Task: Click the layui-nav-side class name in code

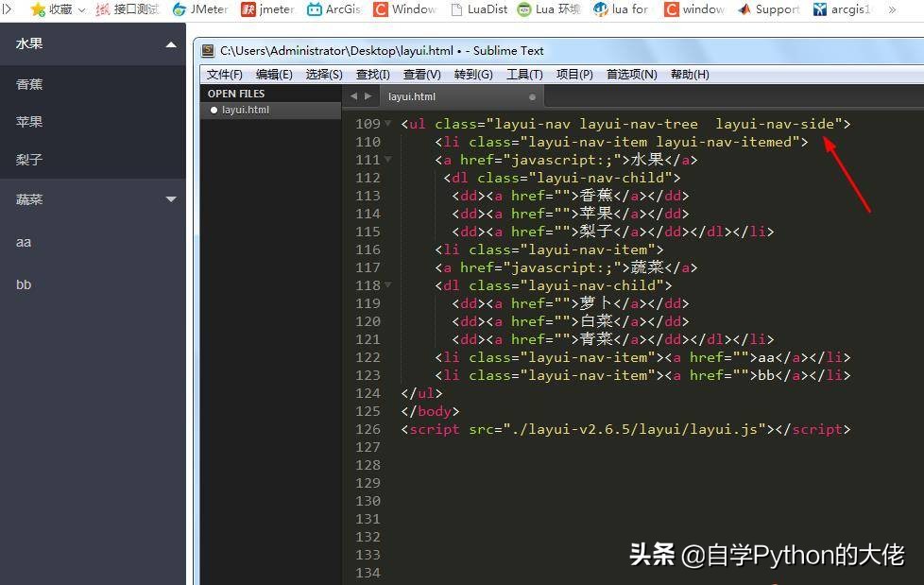Action: pyautogui.click(x=775, y=124)
